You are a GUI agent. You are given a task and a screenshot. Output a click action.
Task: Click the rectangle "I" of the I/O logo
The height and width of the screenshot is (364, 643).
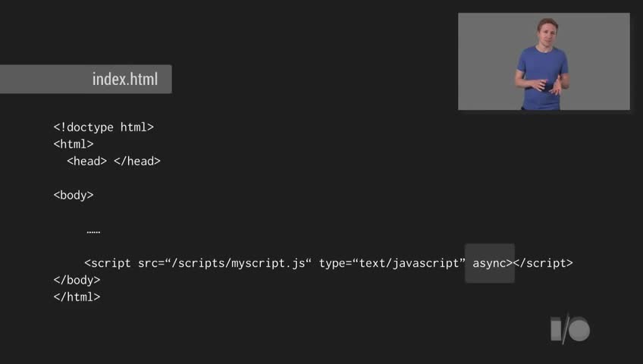point(556,329)
